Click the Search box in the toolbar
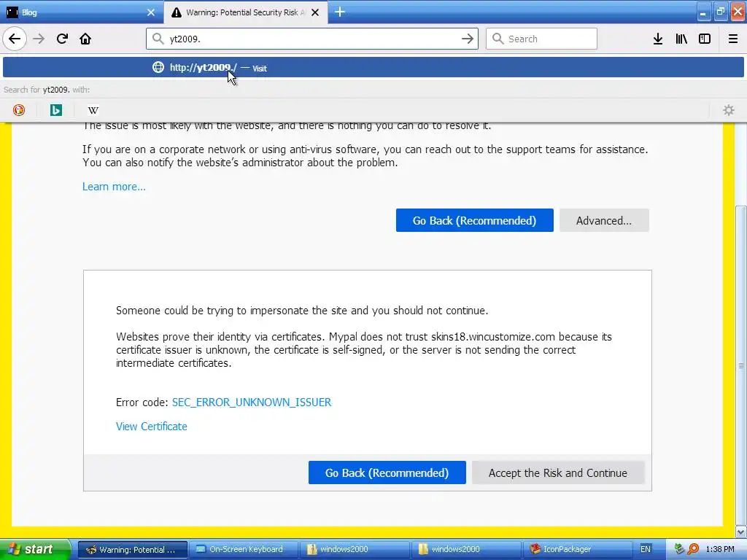The width and height of the screenshot is (747, 560). [x=541, y=39]
